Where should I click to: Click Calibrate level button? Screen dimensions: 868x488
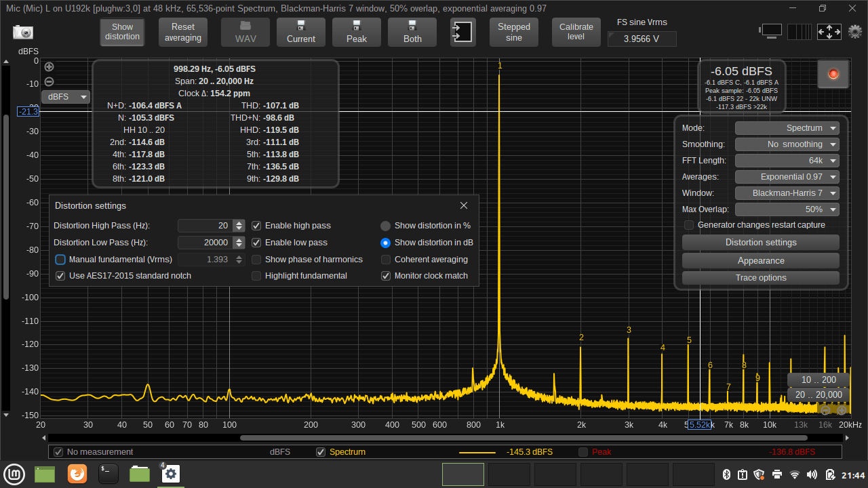576,32
